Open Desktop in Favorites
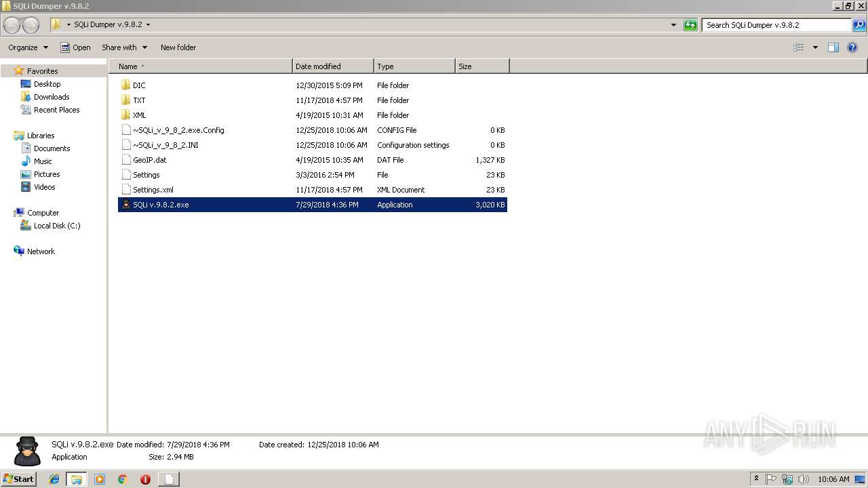Screen dimensions: 868x488 (x=47, y=84)
